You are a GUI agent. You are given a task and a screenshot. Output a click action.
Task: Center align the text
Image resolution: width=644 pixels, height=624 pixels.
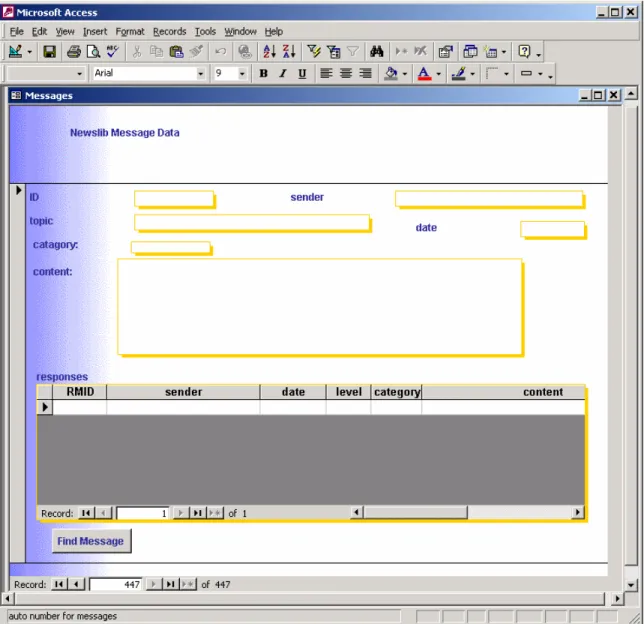(346, 74)
